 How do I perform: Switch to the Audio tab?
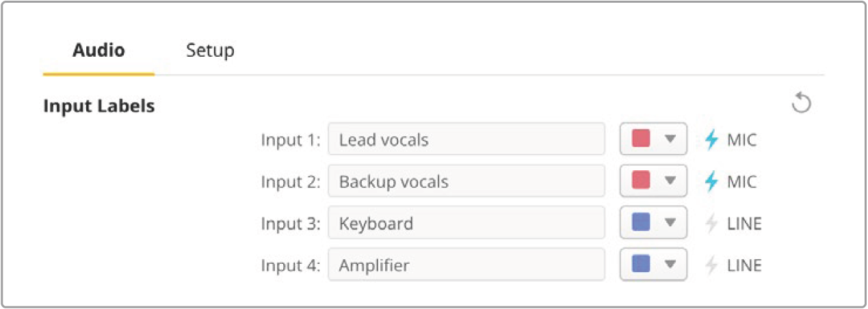tap(98, 50)
